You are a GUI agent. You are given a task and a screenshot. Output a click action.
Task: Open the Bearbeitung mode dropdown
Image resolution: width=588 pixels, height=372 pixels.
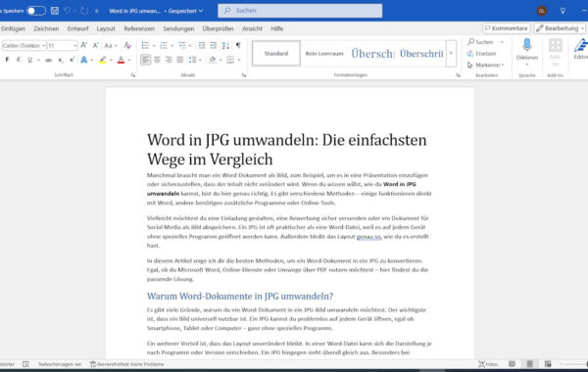[560, 28]
